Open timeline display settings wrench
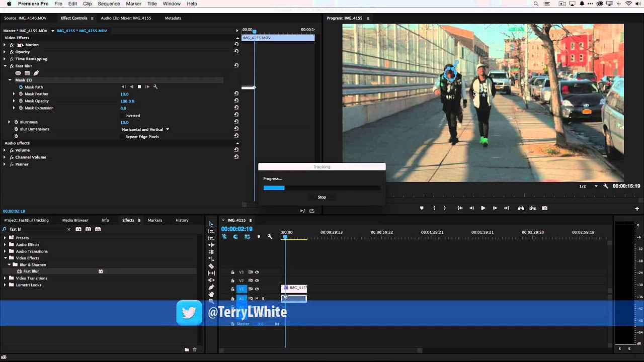The width and height of the screenshot is (644, 362). pyautogui.click(x=270, y=236)
